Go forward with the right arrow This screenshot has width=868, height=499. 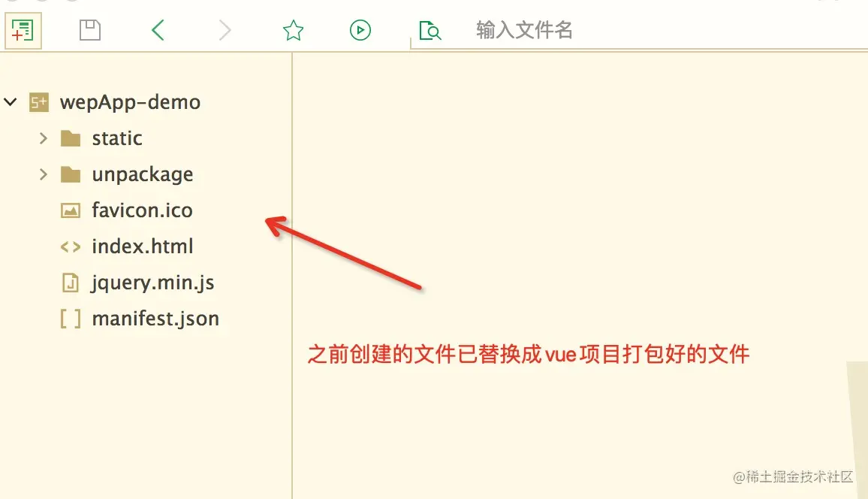[225, 30]
